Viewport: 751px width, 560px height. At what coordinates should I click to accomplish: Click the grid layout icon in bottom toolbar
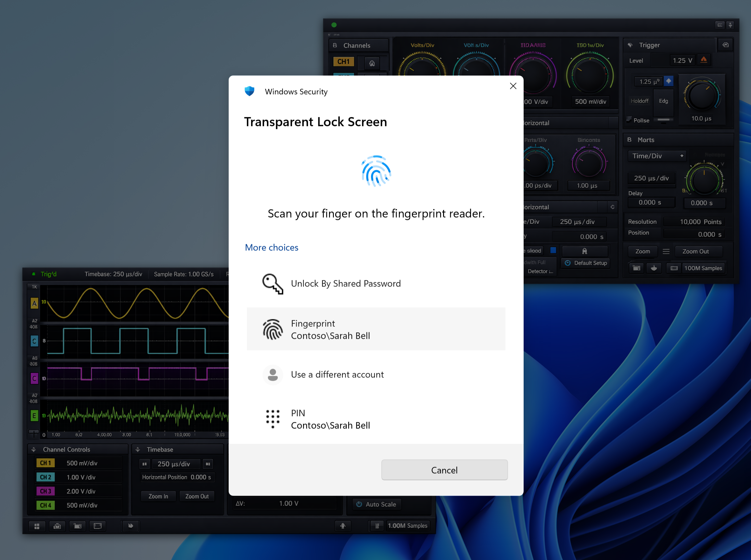point(37,526)
